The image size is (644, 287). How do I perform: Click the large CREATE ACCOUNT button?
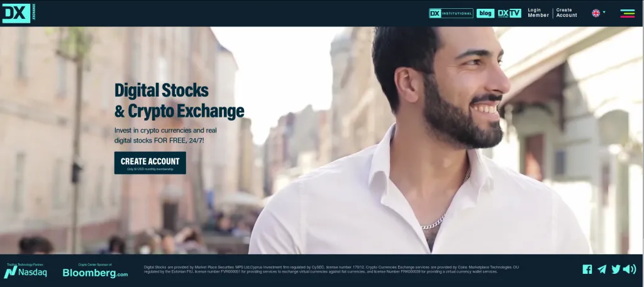[x=150, y=163]
